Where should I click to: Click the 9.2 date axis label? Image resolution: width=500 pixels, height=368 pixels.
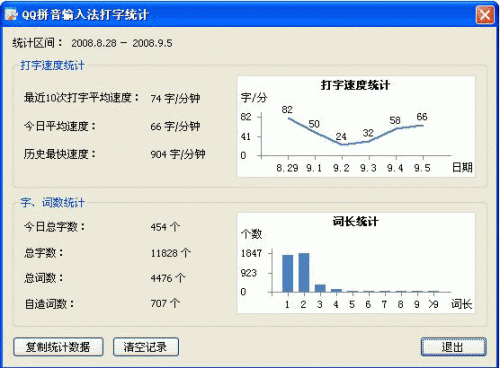[x=341, y=168]
